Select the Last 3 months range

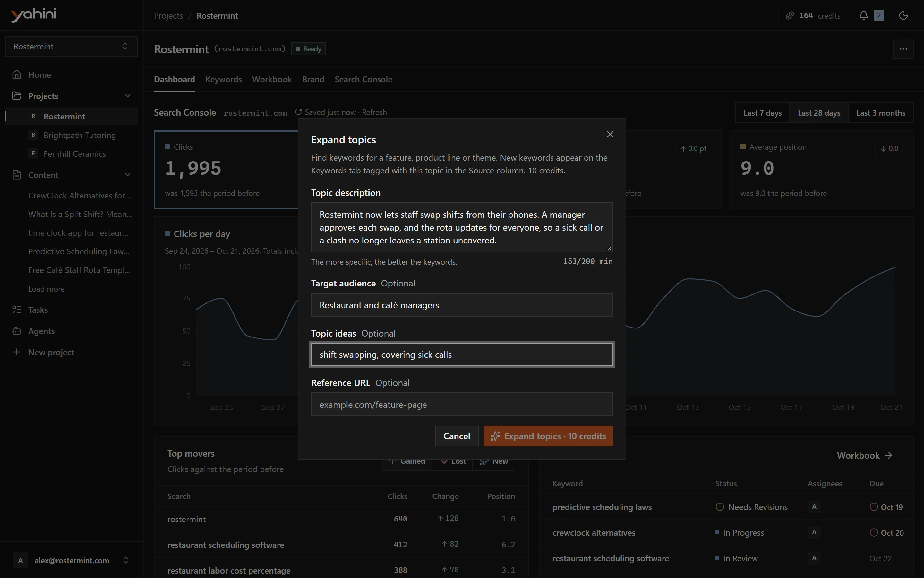(x=880, y=113)
